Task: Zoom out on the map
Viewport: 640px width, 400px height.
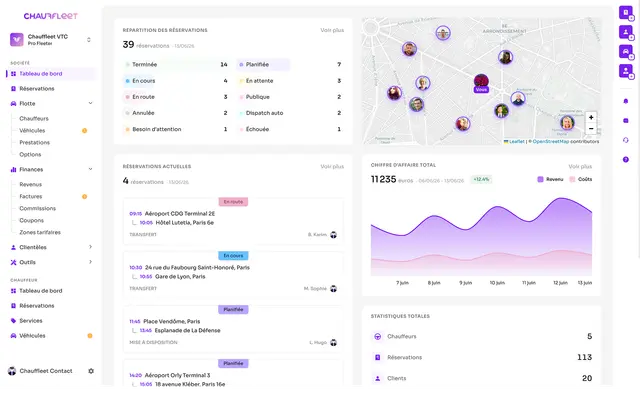Action: pyautogui.click(x=591, y=129)
